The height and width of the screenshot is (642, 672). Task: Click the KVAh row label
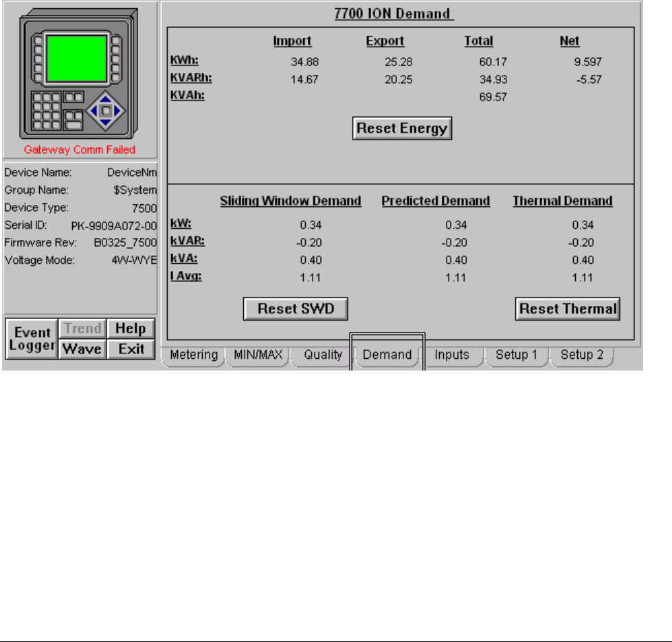point(188,96)
